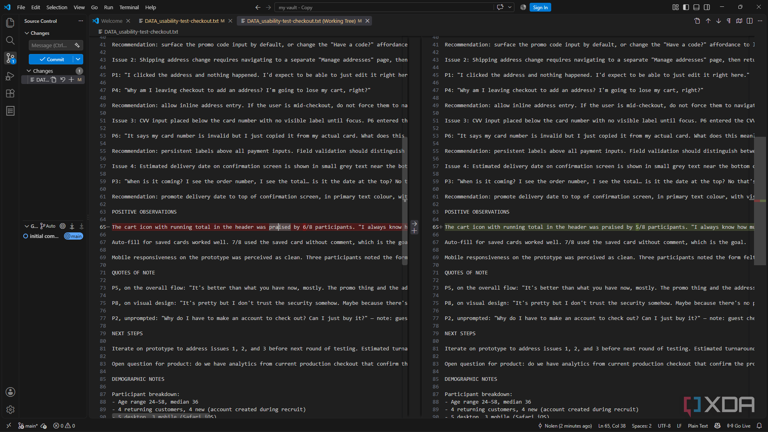Click the pull icon in Graph section header
Image resolution: width=768 pixels, height=432 pixels.
click(x=81, y=226)
